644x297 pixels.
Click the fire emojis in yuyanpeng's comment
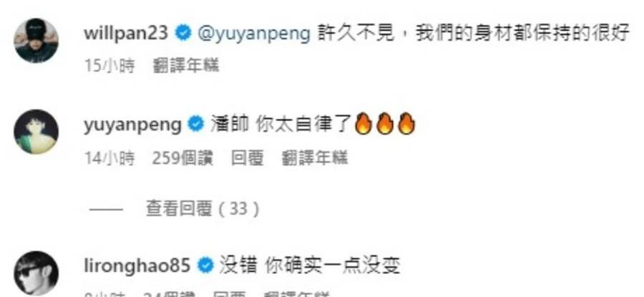pos(384,124)
